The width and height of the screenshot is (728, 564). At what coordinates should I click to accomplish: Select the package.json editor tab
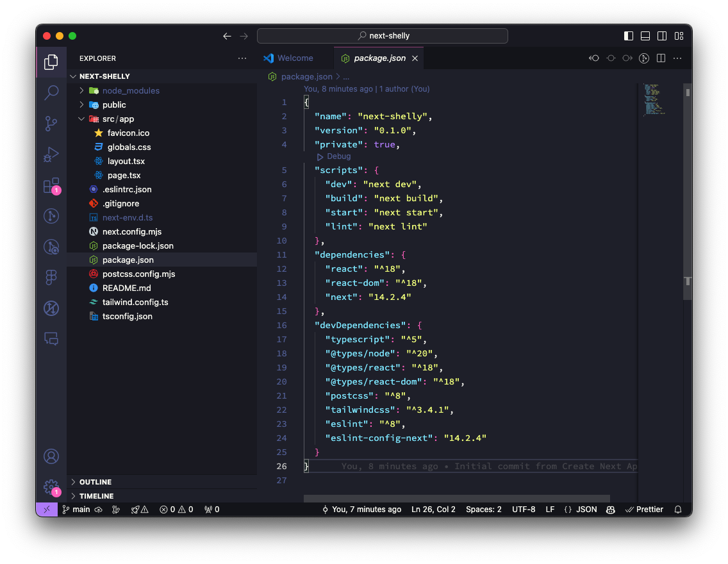379,58
